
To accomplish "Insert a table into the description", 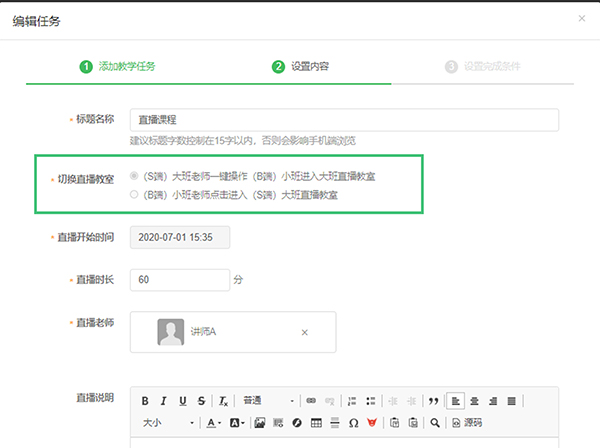I will pyautogui.click(x=316, y=423).
